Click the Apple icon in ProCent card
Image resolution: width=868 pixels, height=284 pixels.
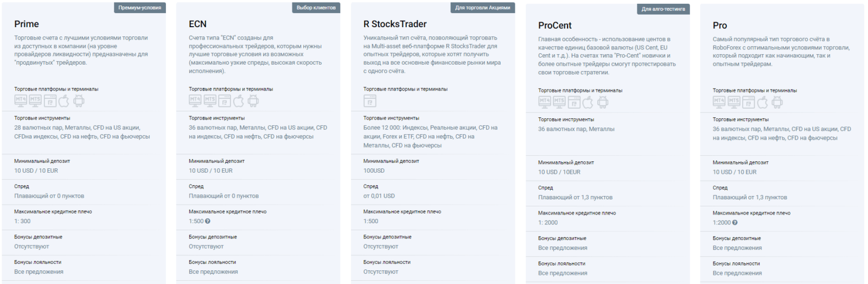[x=588, y=102]
